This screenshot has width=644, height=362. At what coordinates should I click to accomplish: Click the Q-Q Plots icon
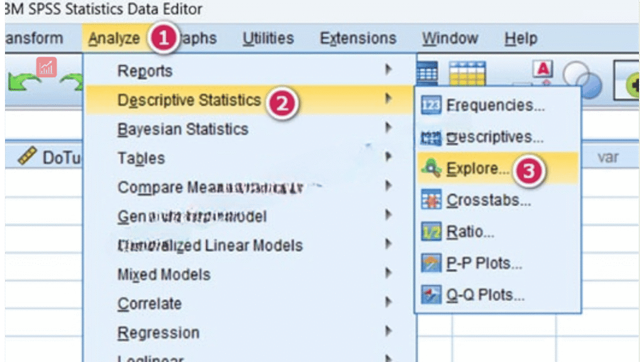pyautogui.click(x=431, y=295)
